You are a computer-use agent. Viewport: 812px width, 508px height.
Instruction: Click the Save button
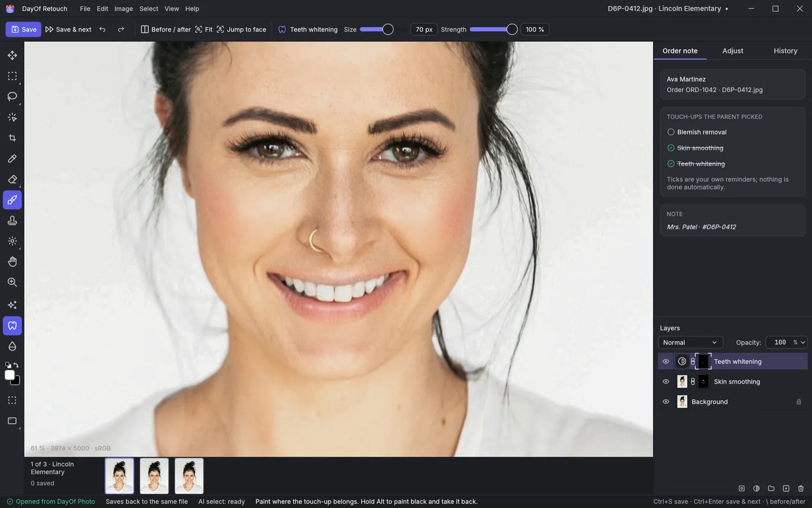click(x=23, y=29)
